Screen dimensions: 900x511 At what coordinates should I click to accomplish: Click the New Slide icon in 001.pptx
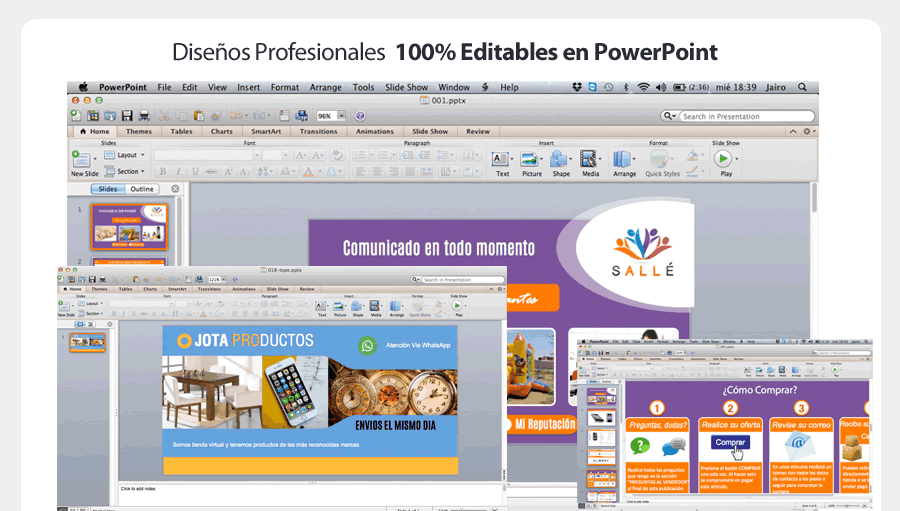(x=82, y=159)
